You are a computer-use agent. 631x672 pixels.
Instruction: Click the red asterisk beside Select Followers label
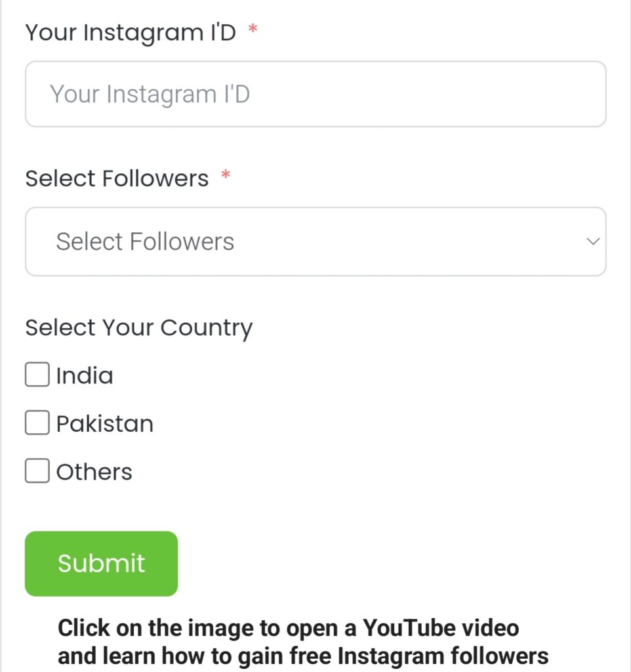click(226, 177)
